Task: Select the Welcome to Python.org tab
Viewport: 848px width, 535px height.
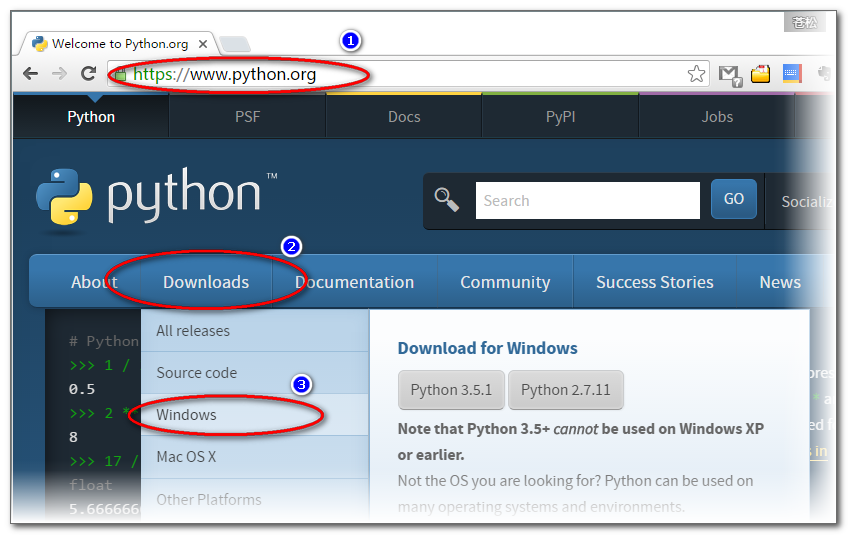Action: (120, 43)
